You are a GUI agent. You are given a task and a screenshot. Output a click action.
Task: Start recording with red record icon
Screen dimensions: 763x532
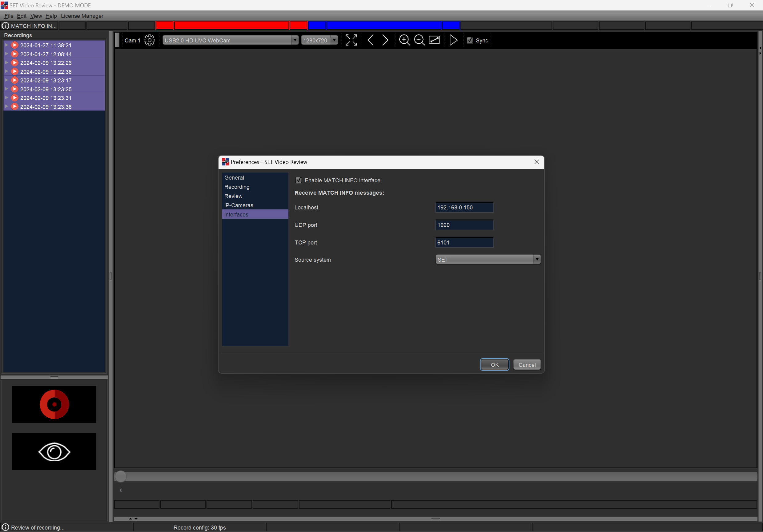(54, 404)
